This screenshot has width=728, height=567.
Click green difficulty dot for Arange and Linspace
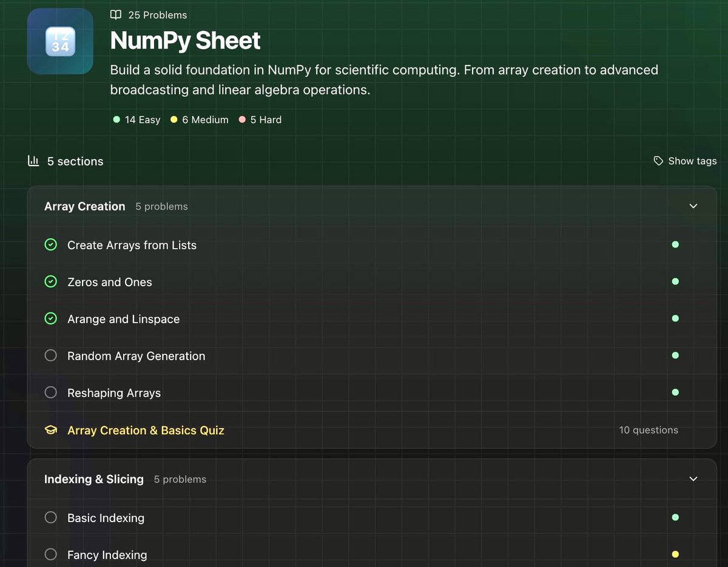click(675, 319)
